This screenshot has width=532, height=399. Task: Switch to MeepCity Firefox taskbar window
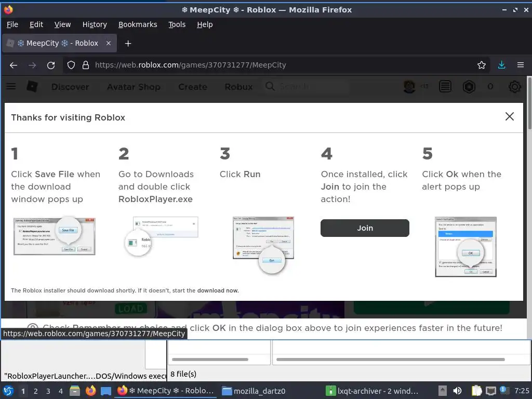pos(166,391)
